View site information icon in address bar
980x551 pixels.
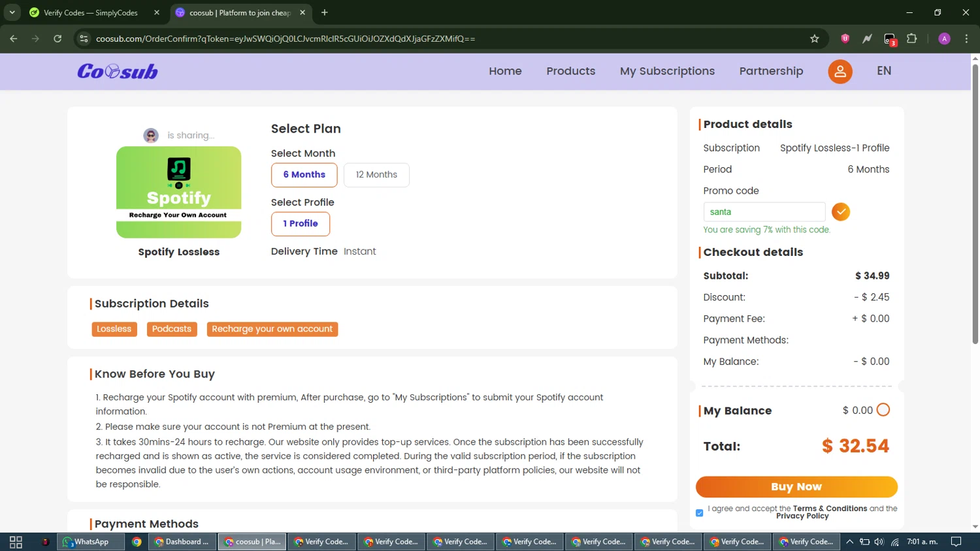pyautogui.click(x=84, y=39)
